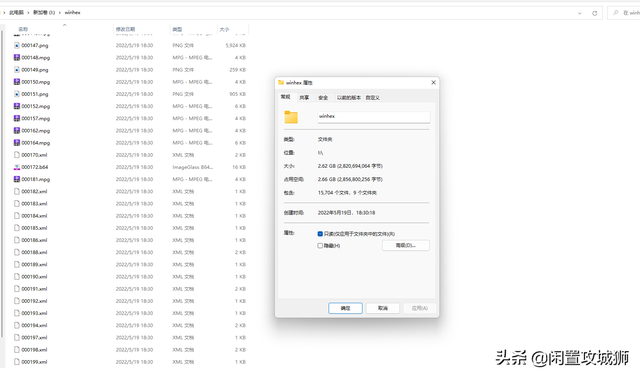Select file name 000199.xml

(x=34, y=362)
